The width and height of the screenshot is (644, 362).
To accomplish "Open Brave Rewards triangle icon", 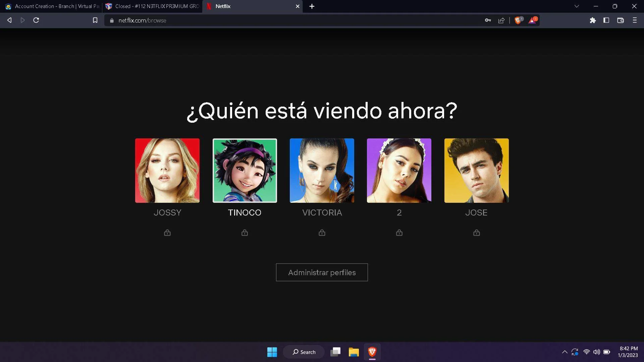I will coord(533,20).
